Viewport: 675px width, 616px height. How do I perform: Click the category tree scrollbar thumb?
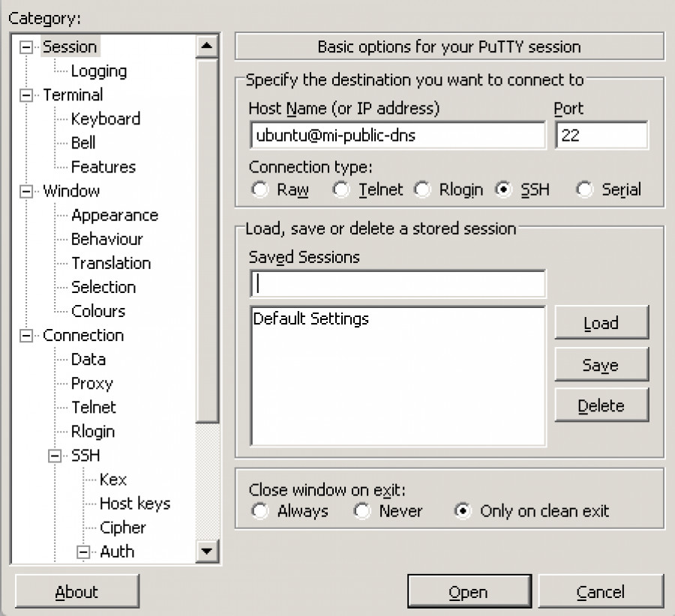pyautogui.click(x=207, y=241)
